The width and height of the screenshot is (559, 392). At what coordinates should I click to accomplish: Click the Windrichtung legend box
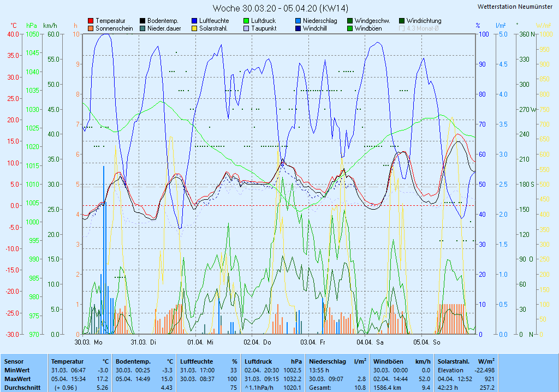coord(402,21)
